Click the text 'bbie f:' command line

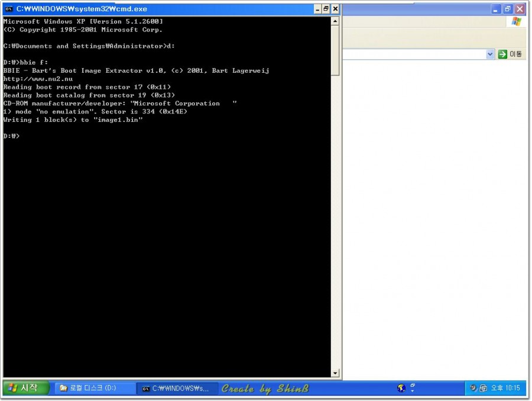click(x=34, y=63)
